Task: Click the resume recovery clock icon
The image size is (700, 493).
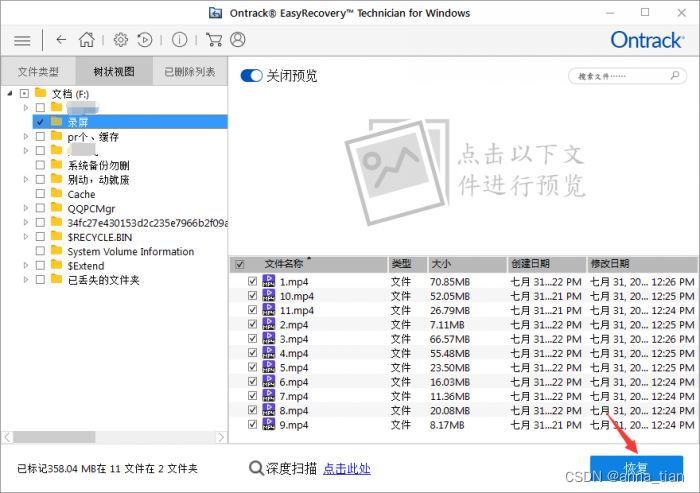Action: click(145, 40)
